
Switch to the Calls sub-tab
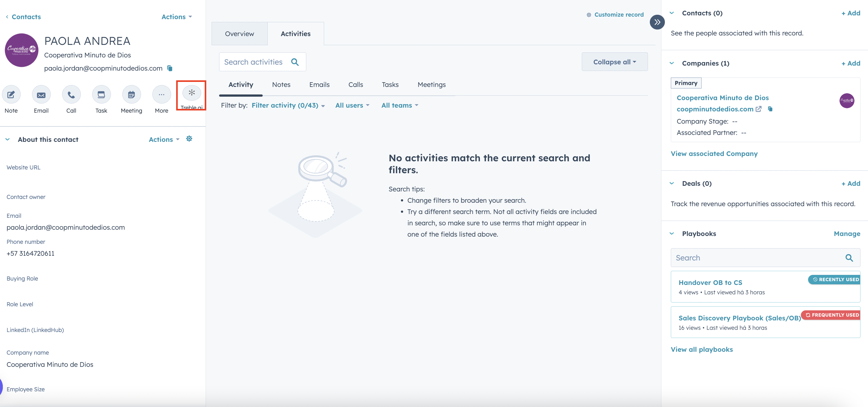355,85
